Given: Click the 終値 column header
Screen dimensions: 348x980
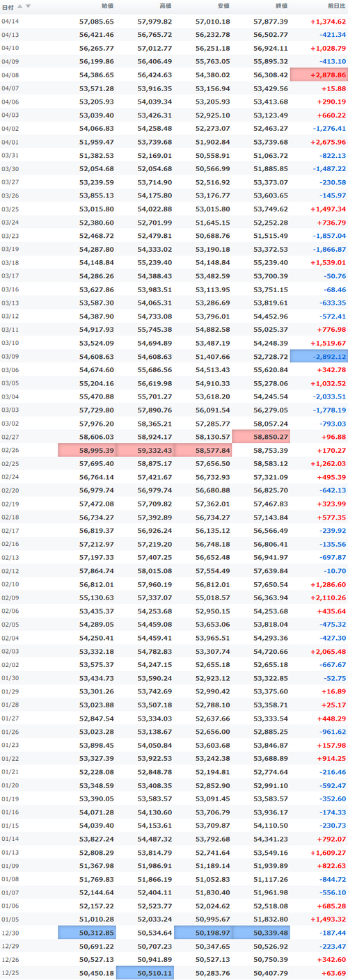Looking at the screenshot, I should coord(281,6).
